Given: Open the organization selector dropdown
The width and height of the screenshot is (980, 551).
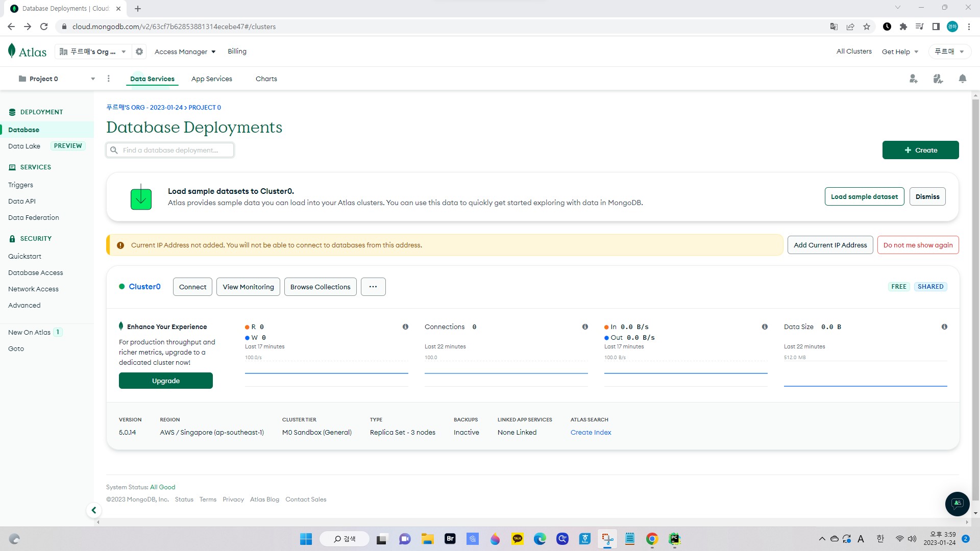Looking at the screenshot, I should coord(92,52).
